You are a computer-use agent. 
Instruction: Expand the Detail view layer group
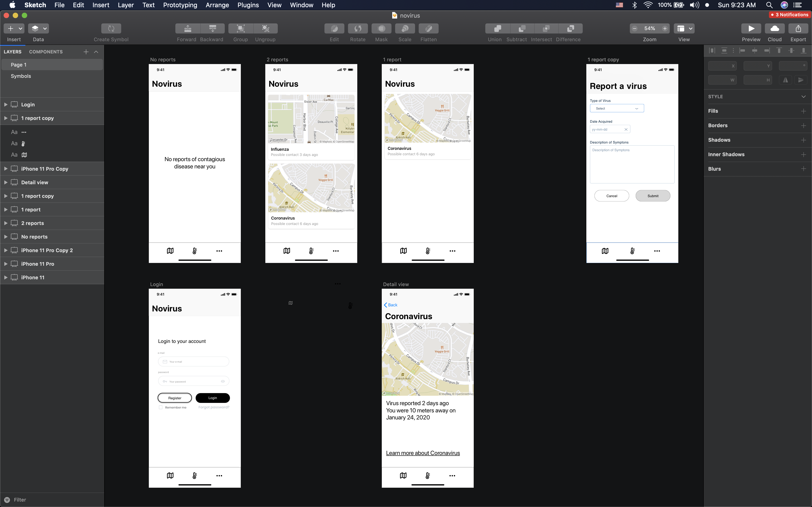pyautogui.click(x=6, y=182)
